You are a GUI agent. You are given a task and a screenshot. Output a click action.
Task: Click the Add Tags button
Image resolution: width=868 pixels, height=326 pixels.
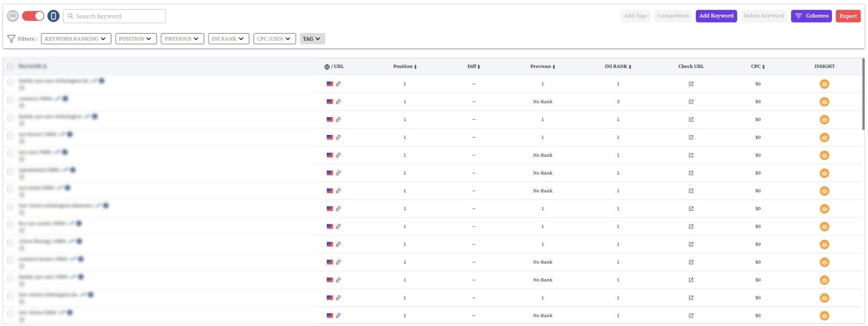pos(635,16)
